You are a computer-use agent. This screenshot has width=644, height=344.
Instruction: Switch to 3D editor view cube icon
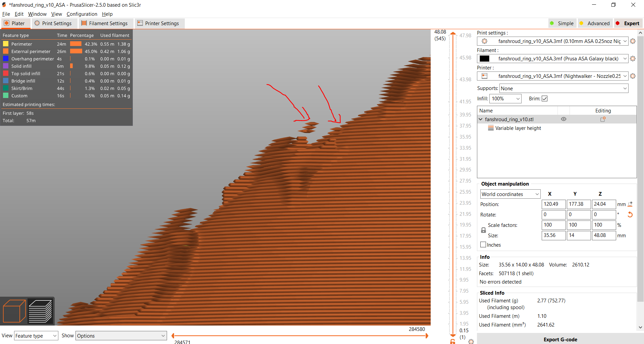pos(13,310)
